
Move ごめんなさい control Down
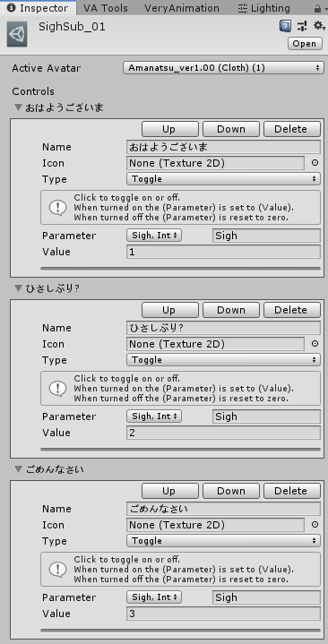click(231, 491)
